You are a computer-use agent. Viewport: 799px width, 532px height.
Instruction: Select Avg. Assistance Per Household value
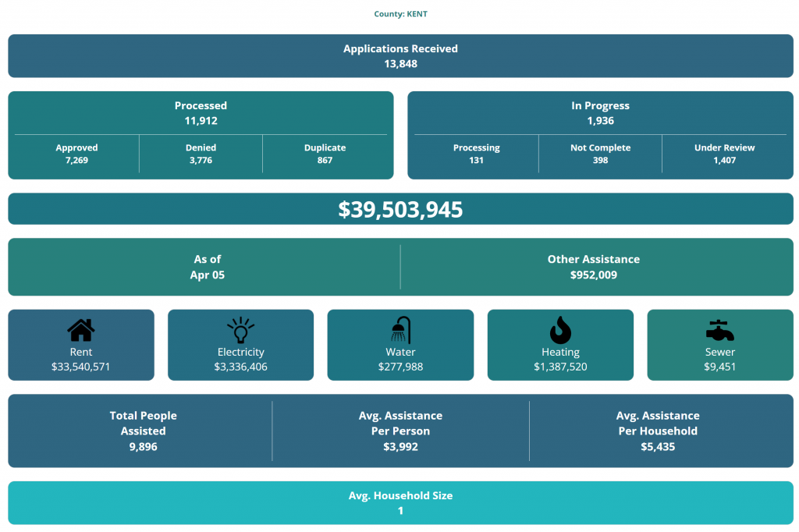coord(658,447)
